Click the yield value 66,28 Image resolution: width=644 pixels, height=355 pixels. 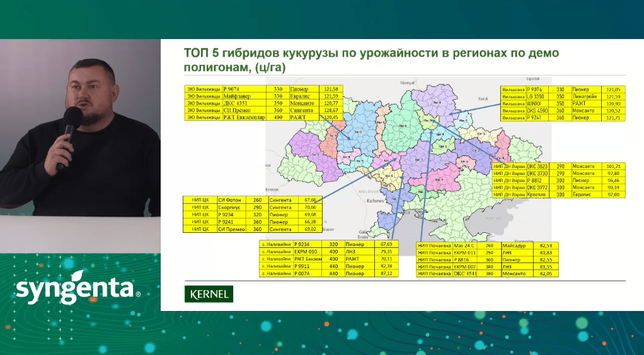(x=310, y=222)
